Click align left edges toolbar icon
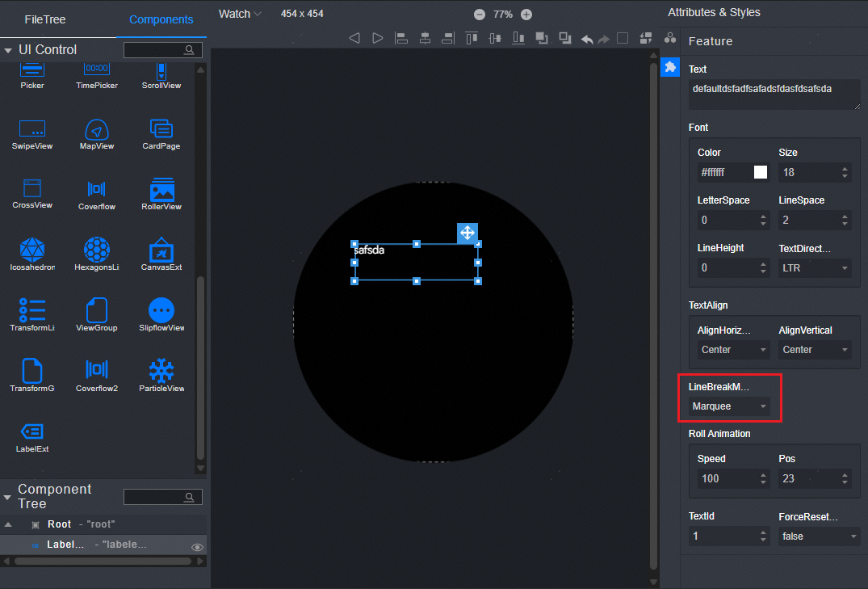 click(401, 38)
